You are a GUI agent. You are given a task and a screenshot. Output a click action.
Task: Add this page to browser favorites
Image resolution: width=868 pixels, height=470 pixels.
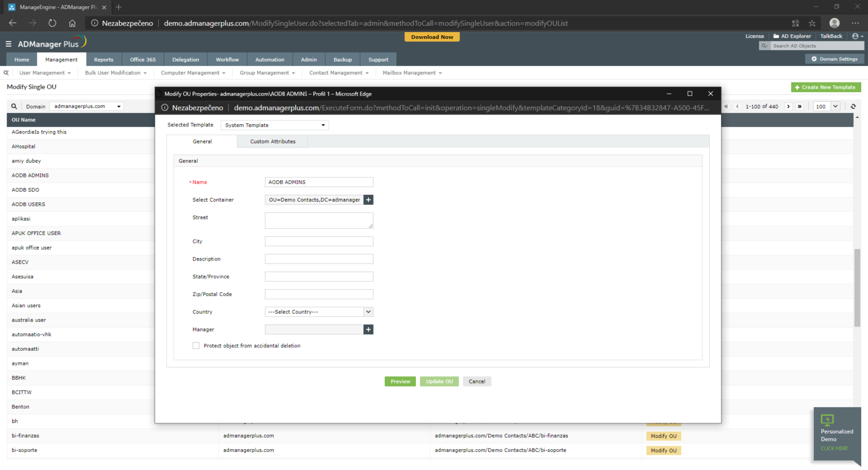click(812, 23)
